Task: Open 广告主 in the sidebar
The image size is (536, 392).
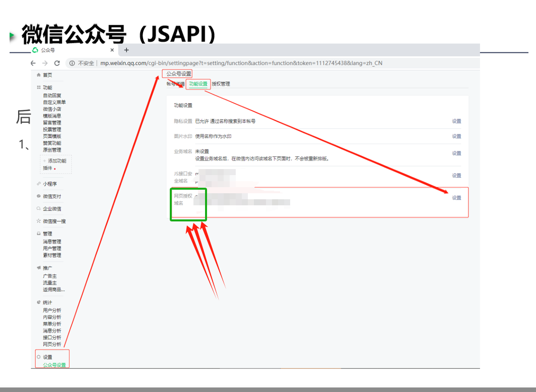Action: (x=50, y=276)
